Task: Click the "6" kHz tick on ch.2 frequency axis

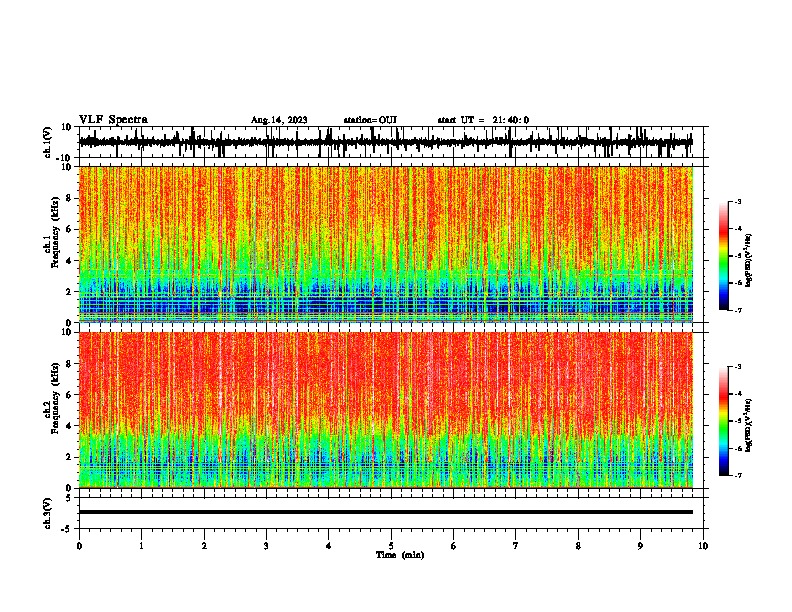Action: pyautogui.click(x=69, y=395)
